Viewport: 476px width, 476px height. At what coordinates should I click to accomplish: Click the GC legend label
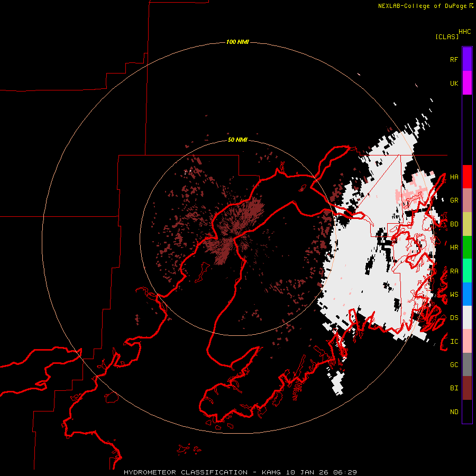[x=454, y=364]
